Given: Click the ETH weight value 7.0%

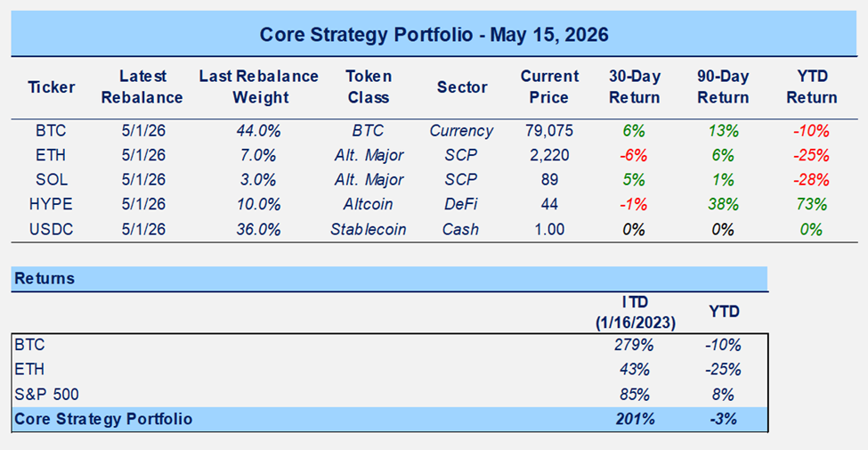Looking at the screenshot, I should pos(257,156).
